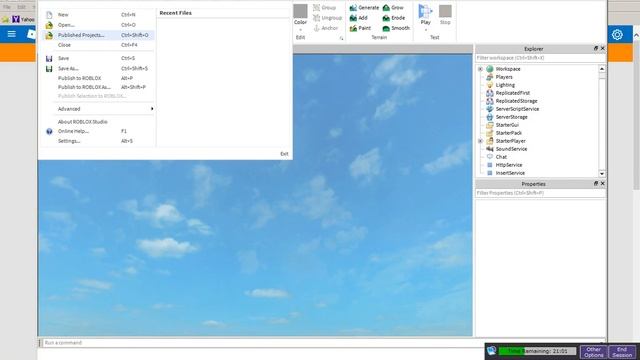Select ServerStorage in Explorer
The image size is (640, 360).
tap(511, 117)
